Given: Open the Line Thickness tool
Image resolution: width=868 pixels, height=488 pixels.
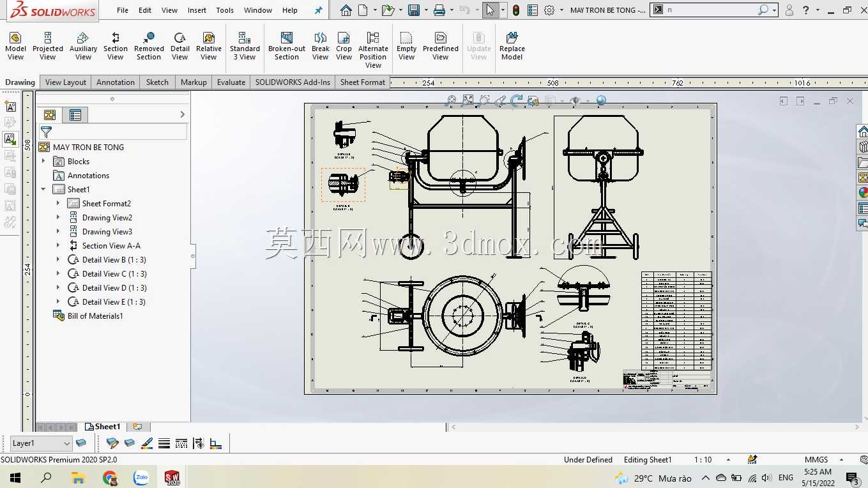Looking at the screenshot, I should (164, 443).
